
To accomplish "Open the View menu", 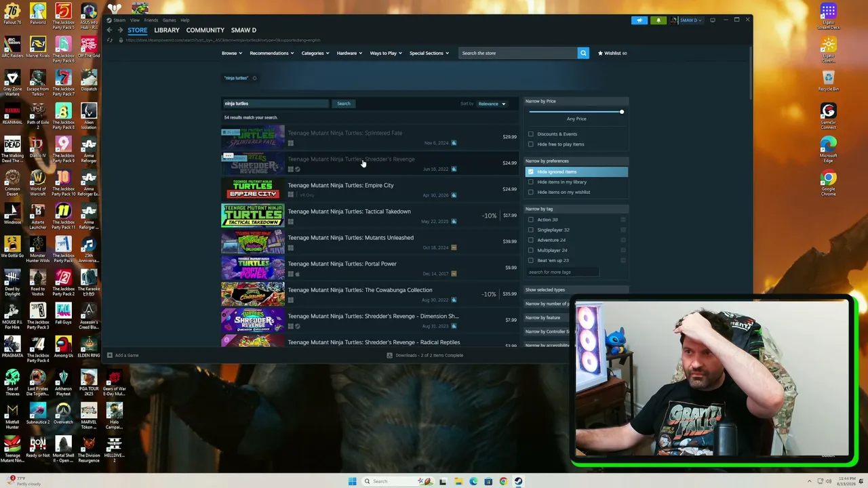I will point(135,20).
